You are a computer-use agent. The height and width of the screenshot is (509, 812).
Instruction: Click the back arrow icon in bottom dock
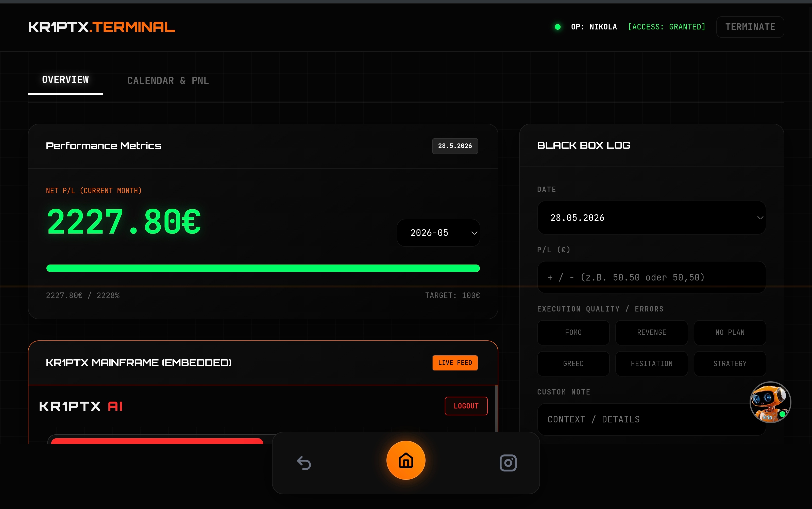pyautogui.click(x=304, y=463)
